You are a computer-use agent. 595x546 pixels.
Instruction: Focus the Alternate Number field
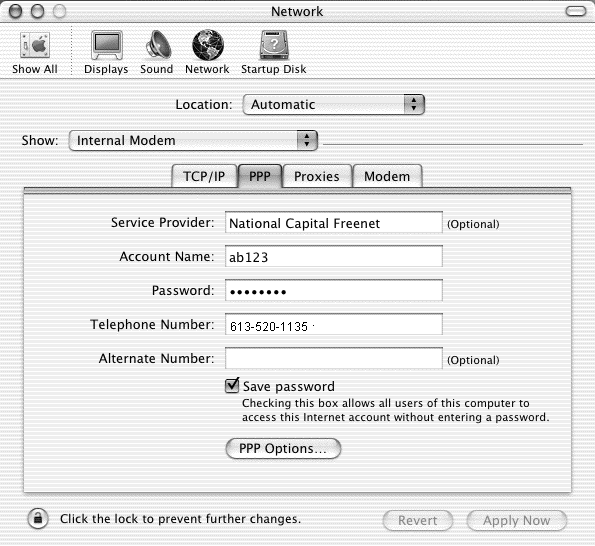pyautogui.click(x=334, y=358)
